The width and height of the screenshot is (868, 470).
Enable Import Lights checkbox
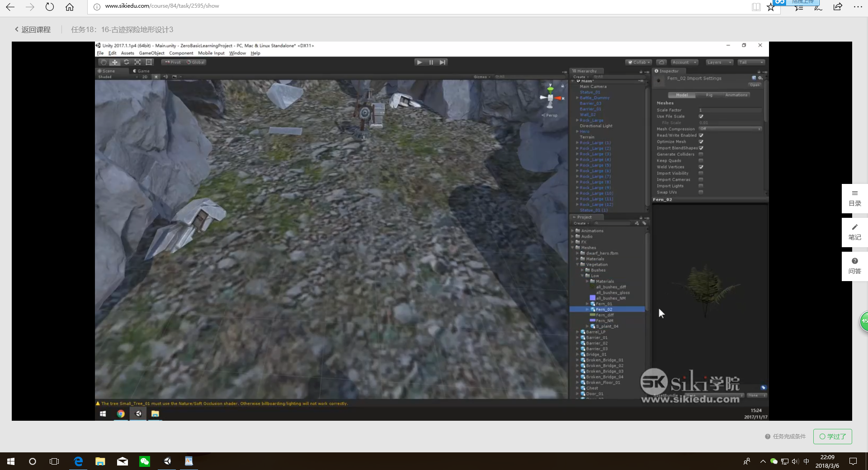[x=701, y=186]
